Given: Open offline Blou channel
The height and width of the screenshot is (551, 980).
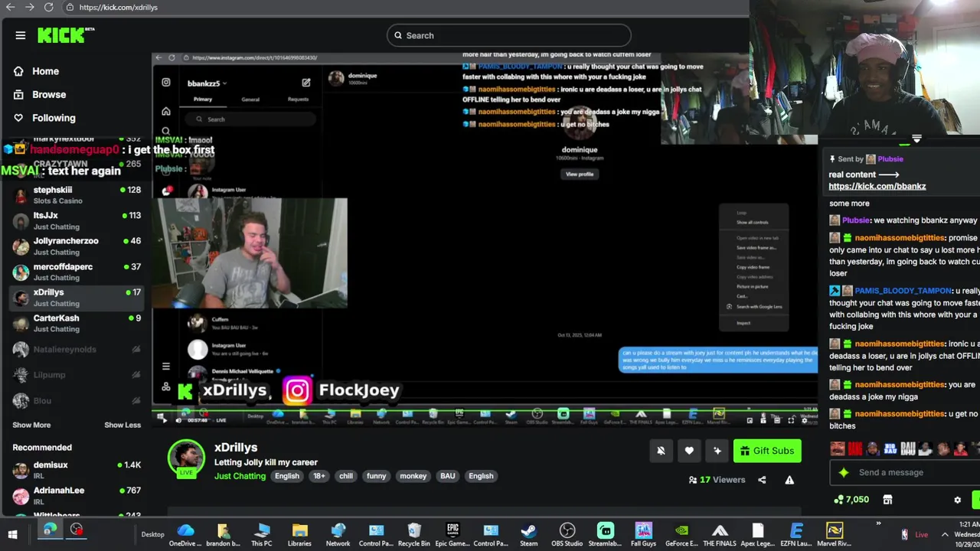Looking at the screenshot, I should pyautogui.click(x=77, y=400).
